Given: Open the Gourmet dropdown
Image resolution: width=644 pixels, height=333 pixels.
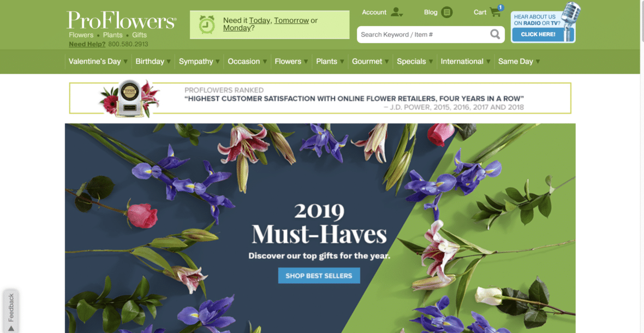Looking at the screenshot, I should [x=366, y=61].
